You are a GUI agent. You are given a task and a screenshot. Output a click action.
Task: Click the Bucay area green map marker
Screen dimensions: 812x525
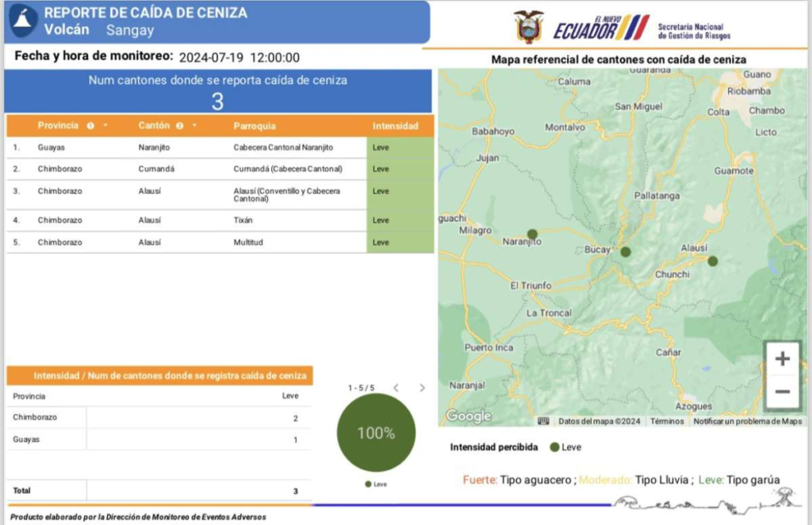pyautogui.click(x=625, y=251)
